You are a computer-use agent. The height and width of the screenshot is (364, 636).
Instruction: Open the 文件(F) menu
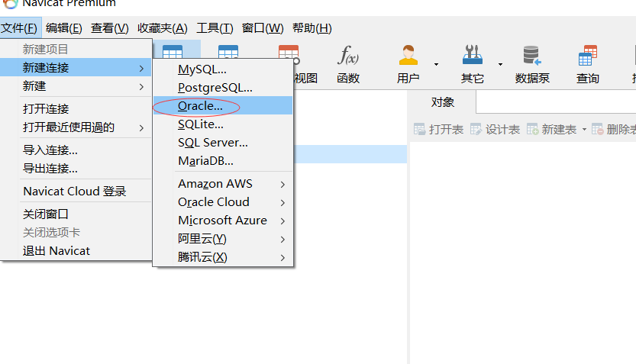(x=20, y=28)
